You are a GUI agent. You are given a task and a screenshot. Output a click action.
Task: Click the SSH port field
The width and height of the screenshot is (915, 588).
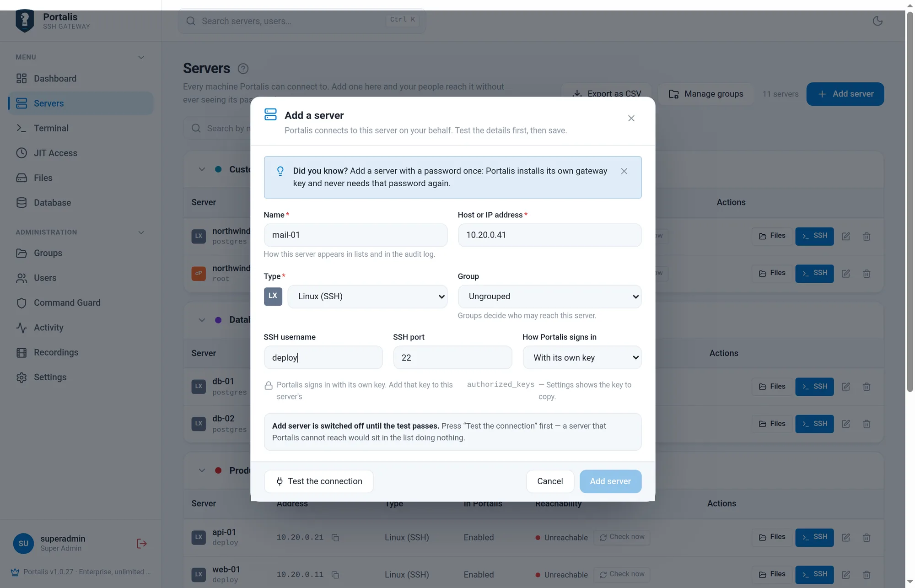click(452, 357)
